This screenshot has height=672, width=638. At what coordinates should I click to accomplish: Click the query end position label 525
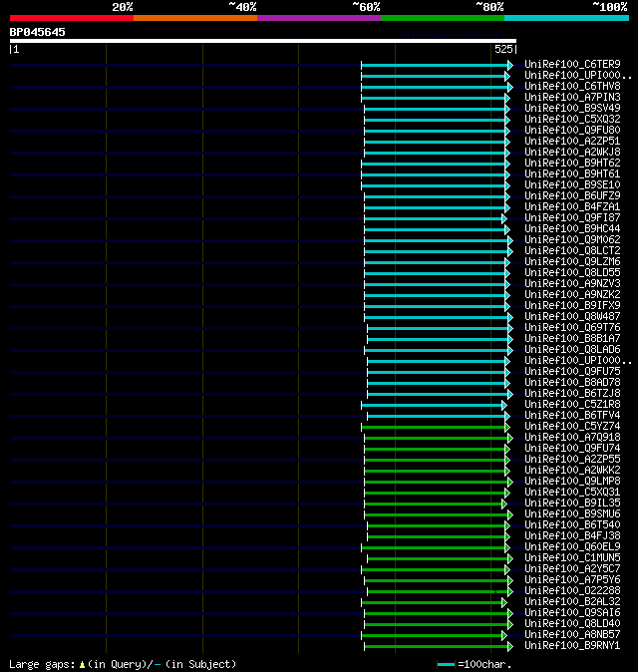click(x=503, y=49)
